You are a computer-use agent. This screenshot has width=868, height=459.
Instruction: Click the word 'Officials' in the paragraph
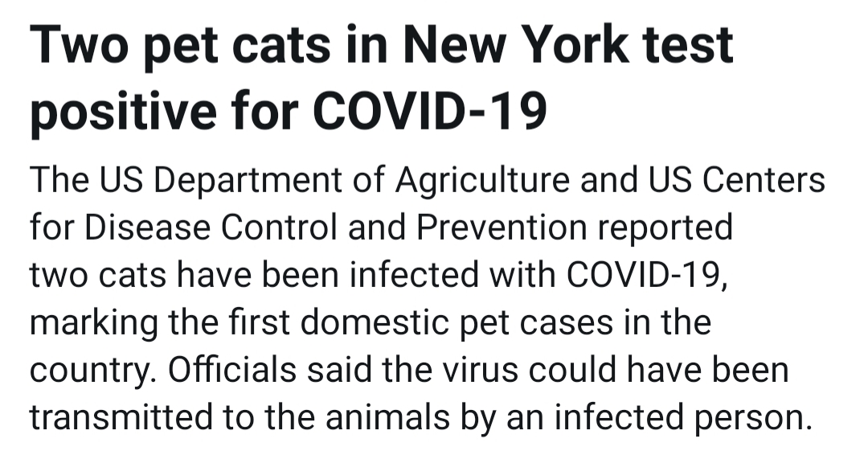point(232,370)
